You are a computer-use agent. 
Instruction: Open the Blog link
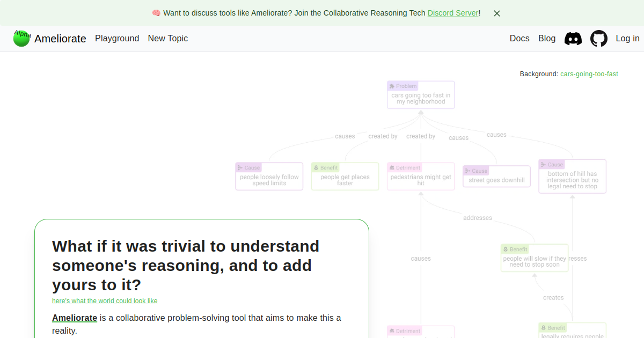[x=547, y=39]
